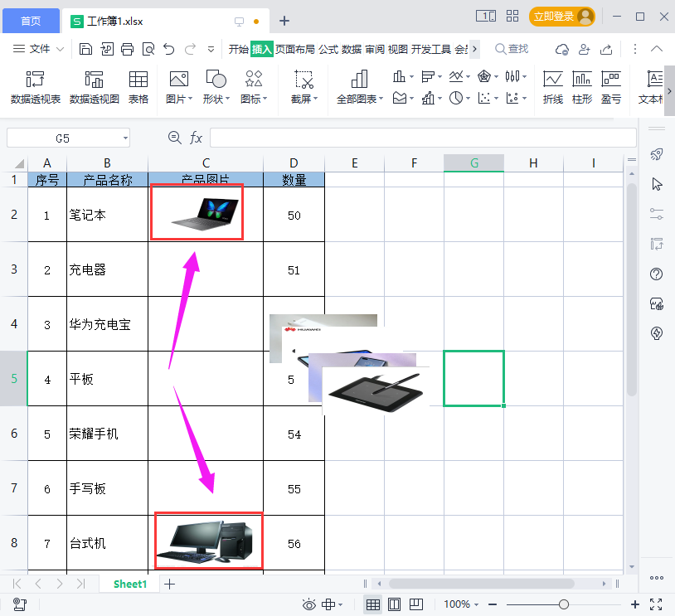Click the fx insert function icon
Viewport: 675px width, 616px height.
[196, 138]
